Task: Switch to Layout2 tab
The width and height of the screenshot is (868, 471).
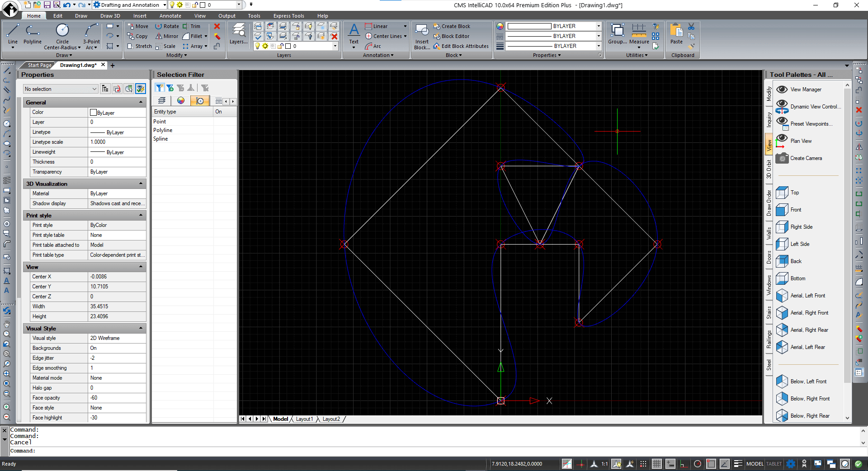Action: click(331, 419)
